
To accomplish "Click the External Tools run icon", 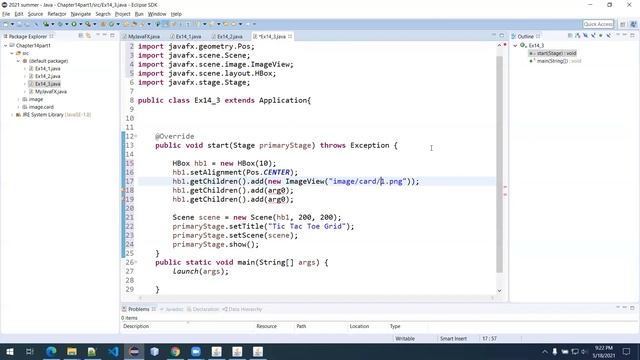I will (88, 24).
